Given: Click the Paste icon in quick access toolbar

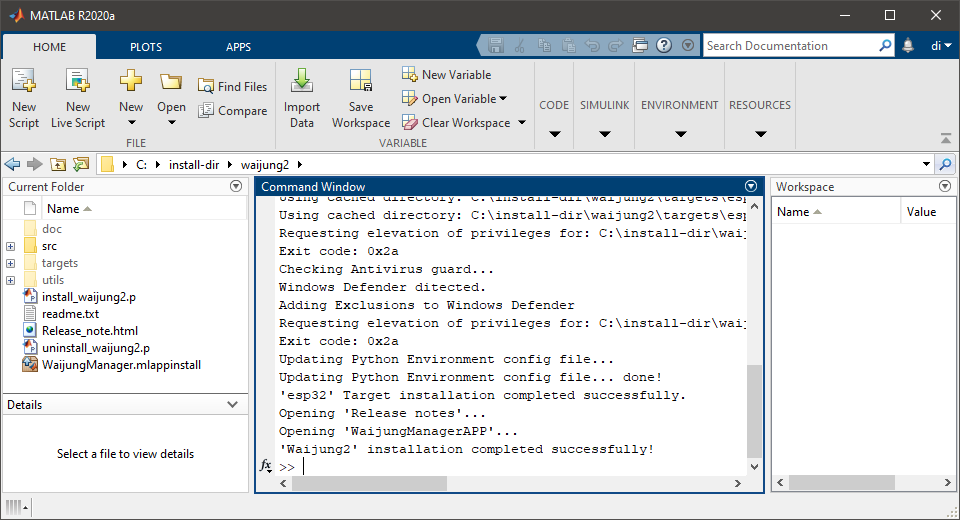Looking at the screenshot, I should pos(568,45).
